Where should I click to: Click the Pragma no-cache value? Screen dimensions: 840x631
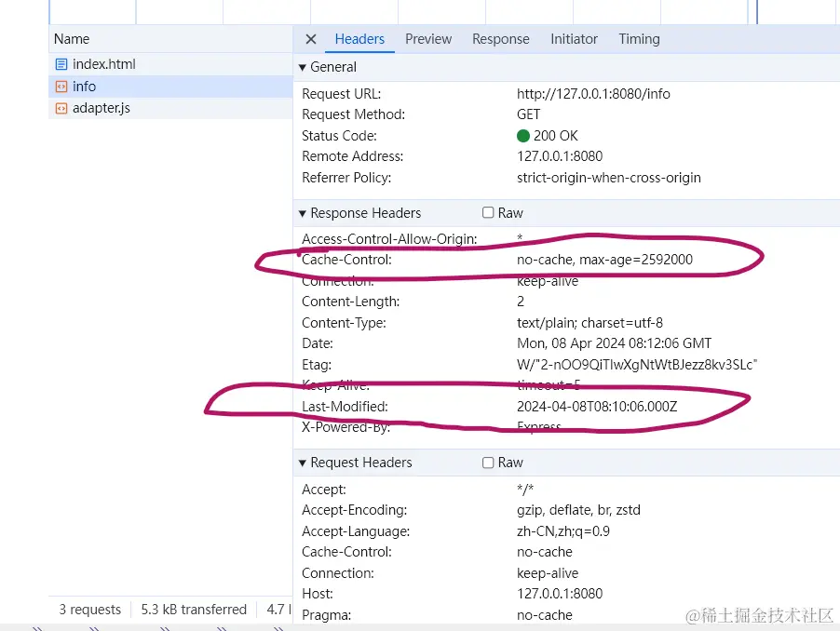(x=544, y=615)
